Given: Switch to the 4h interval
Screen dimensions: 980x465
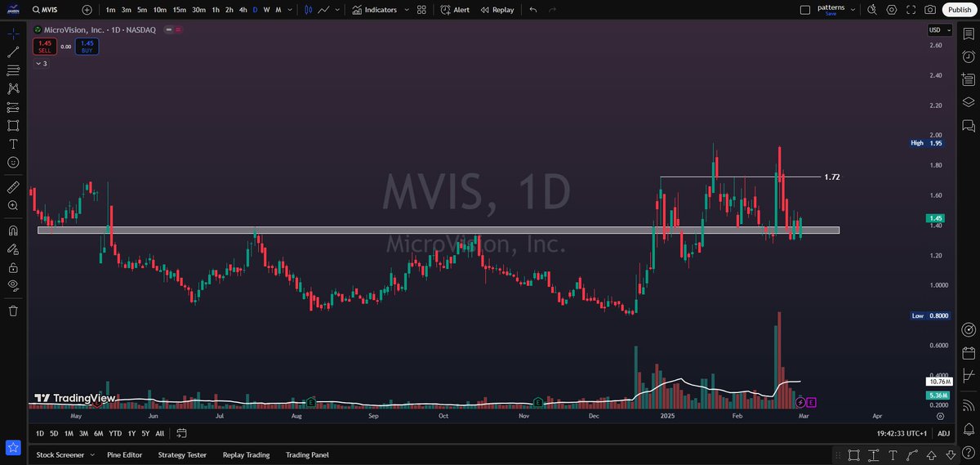Looking at the screenshot, I should [x=243, y=10].
